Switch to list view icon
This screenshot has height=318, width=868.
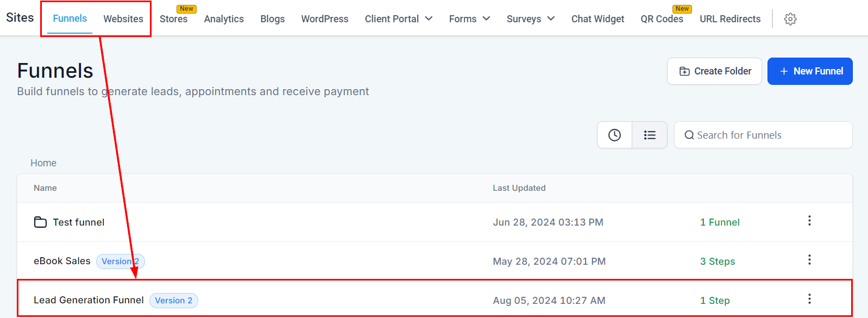point(650,135)
